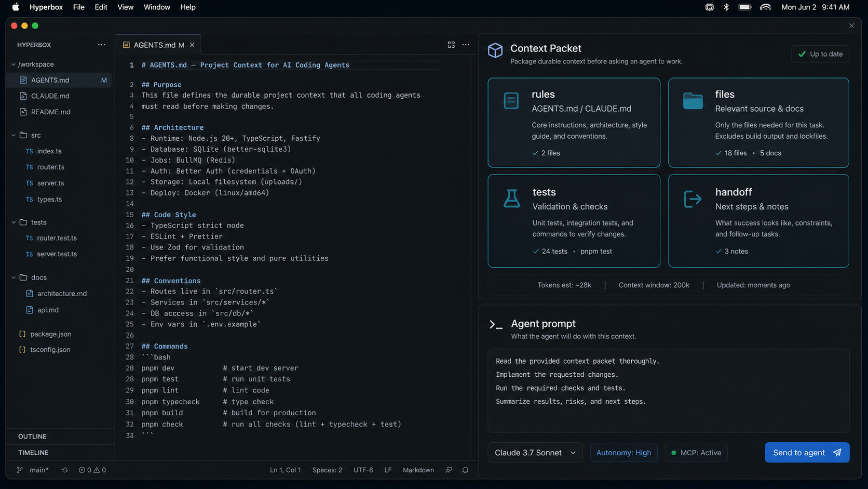Expand the TIMELINE section
This screenshot has height=489, width=868.
(60, 453)
